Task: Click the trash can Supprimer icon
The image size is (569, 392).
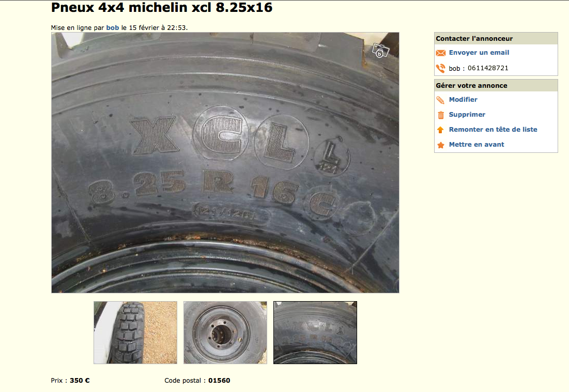Action: [x=440, y=115]
